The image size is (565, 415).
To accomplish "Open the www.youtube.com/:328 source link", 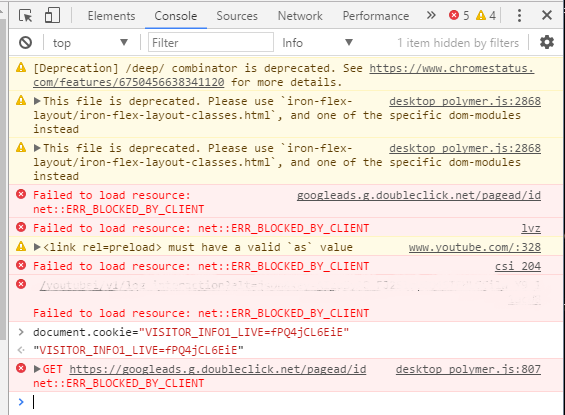I will coord(475,247).
